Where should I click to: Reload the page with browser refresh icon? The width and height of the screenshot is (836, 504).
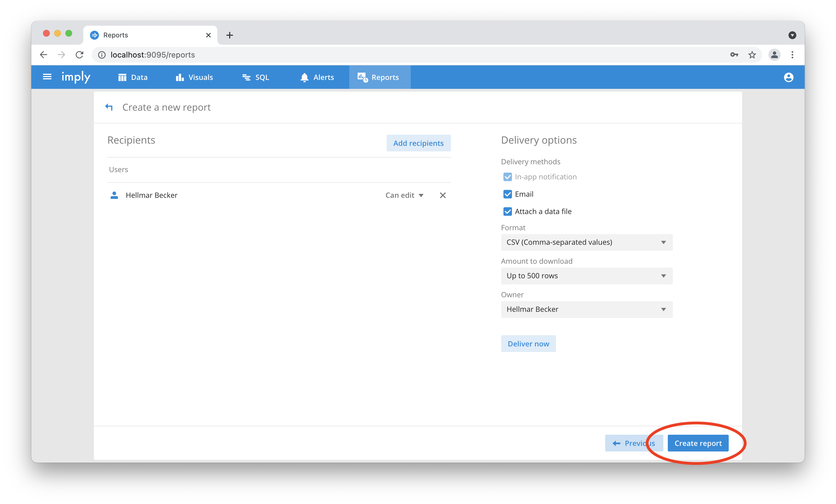pyautogui.click(x=79, y=55)
